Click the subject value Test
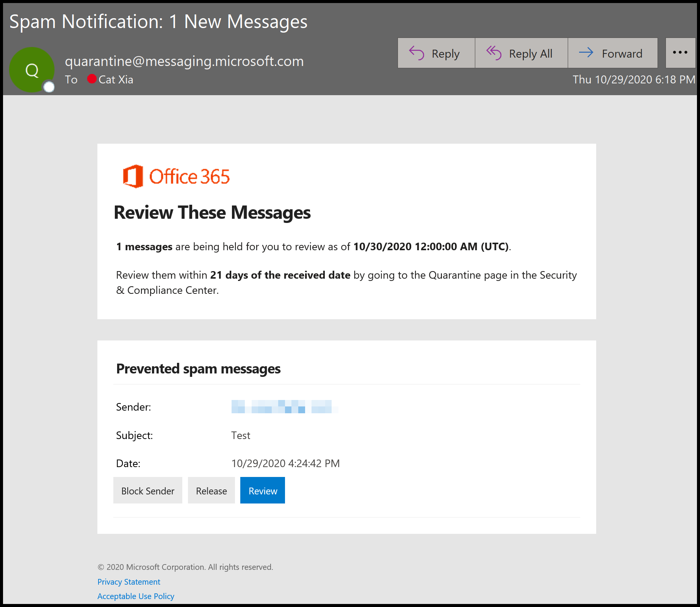This screenshot has height=607, width=700. (241, 435)
